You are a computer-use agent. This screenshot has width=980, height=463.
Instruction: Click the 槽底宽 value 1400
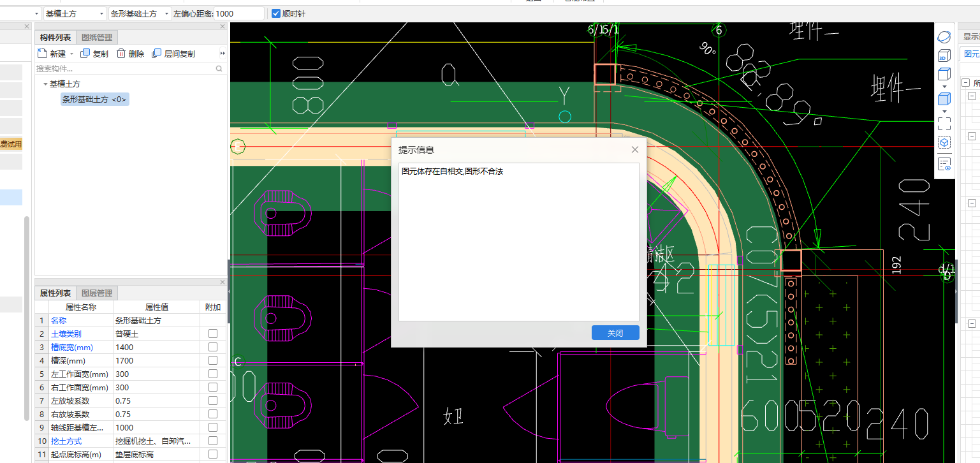click(156, 347)
